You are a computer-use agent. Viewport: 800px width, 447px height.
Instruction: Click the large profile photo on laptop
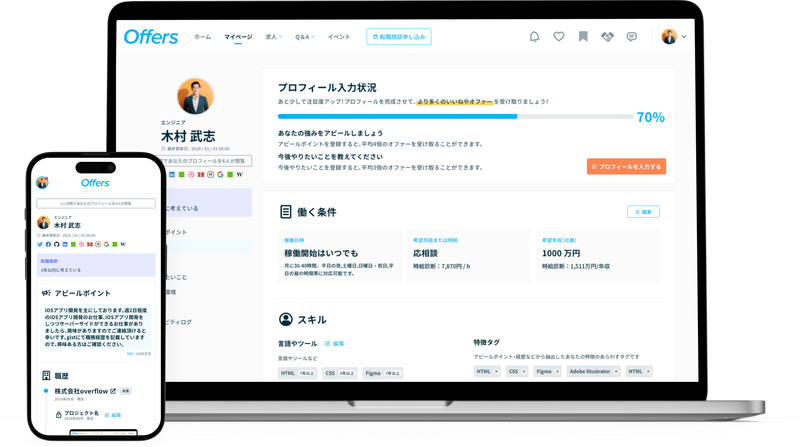pyautogui.click(x=195, y=96)
